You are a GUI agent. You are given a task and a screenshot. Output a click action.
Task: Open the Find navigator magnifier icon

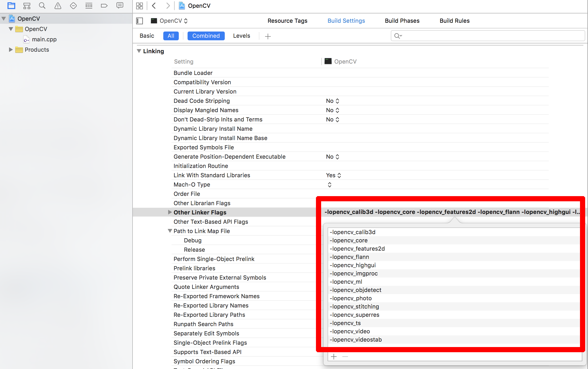pyautogui.click(x=42, y=5)
